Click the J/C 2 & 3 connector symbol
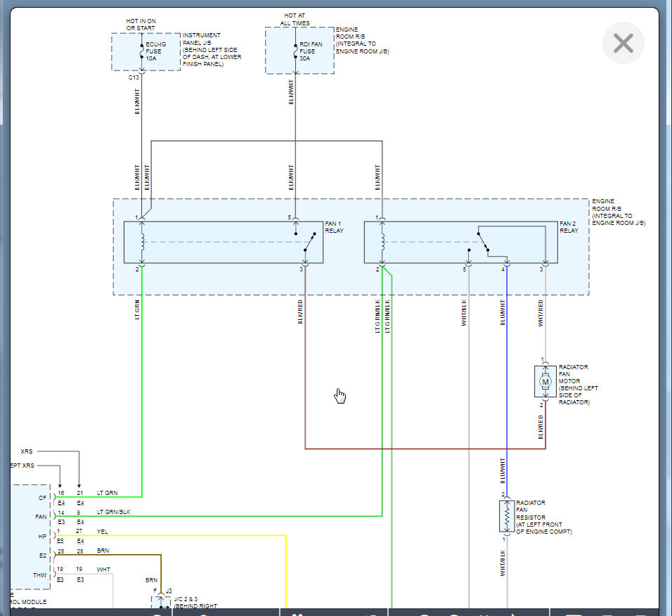Screen dimensions: 672x616 point(161,602)
